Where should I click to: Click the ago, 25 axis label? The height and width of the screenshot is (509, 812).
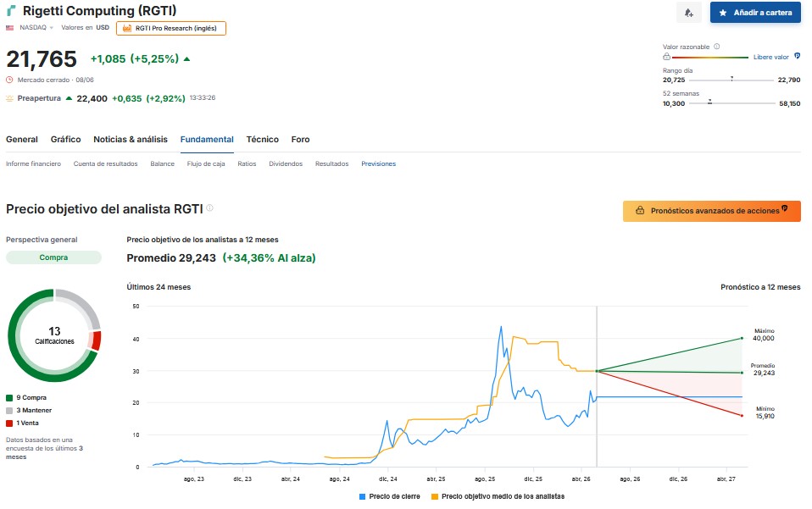pyautogui.click(x=485, y=479)
